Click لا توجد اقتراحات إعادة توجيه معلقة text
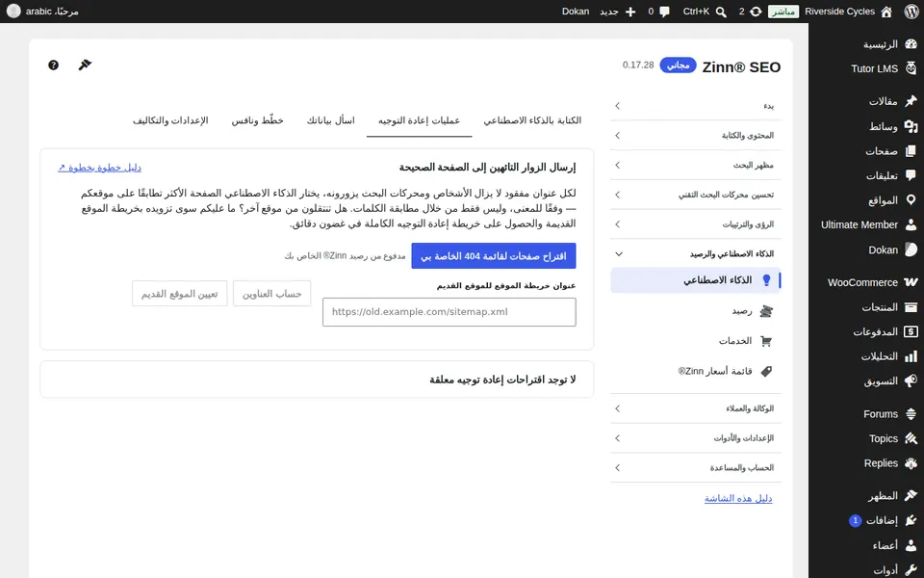 (x=502, y=380)
